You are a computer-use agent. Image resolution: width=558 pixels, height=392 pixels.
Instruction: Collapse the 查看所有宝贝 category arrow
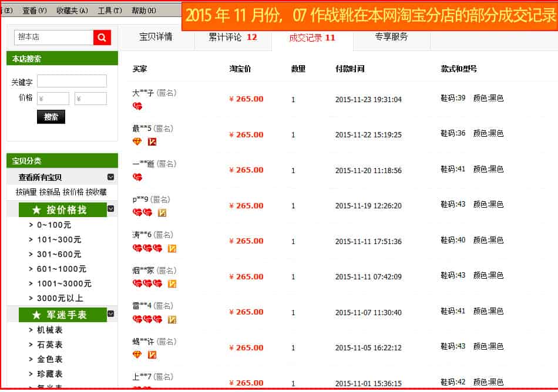pyautogui.click(x=110, y=177)
